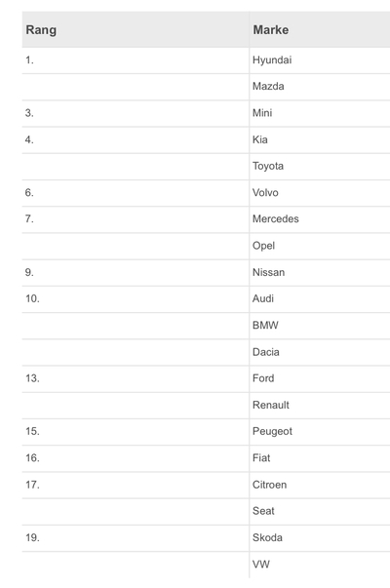Click the BMW cell

pos(265,325)
